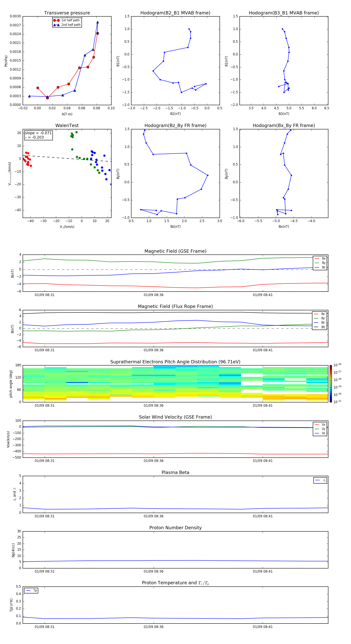Click the dashed fit line in WalenTest plot
Image resolution: width=351 pixels, height=644 pixels.
(x=67, y=158)
